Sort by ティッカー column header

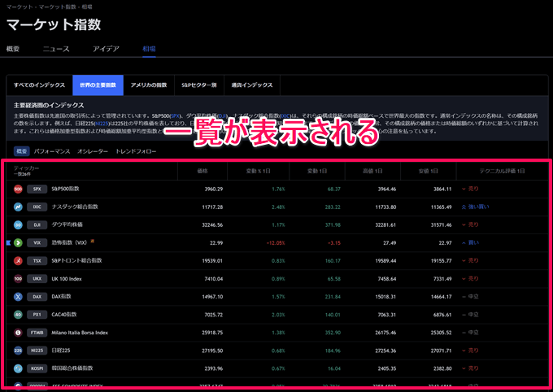[x=27, y=168]
